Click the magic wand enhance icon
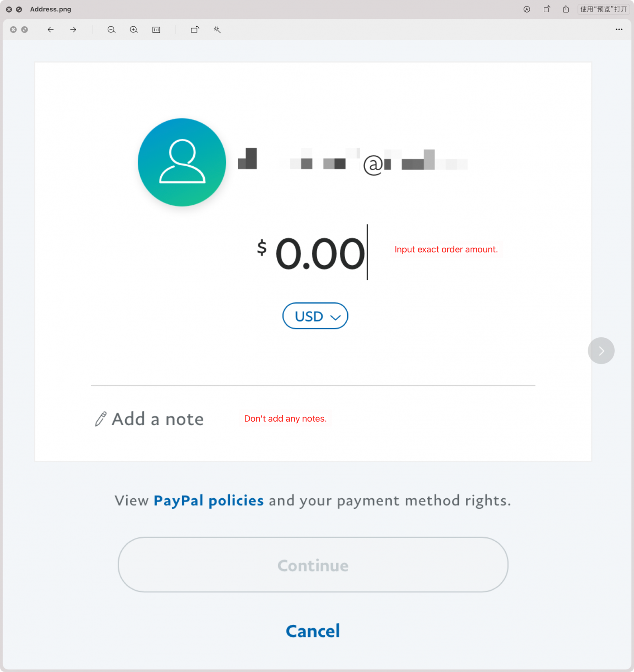 (217, 30)
